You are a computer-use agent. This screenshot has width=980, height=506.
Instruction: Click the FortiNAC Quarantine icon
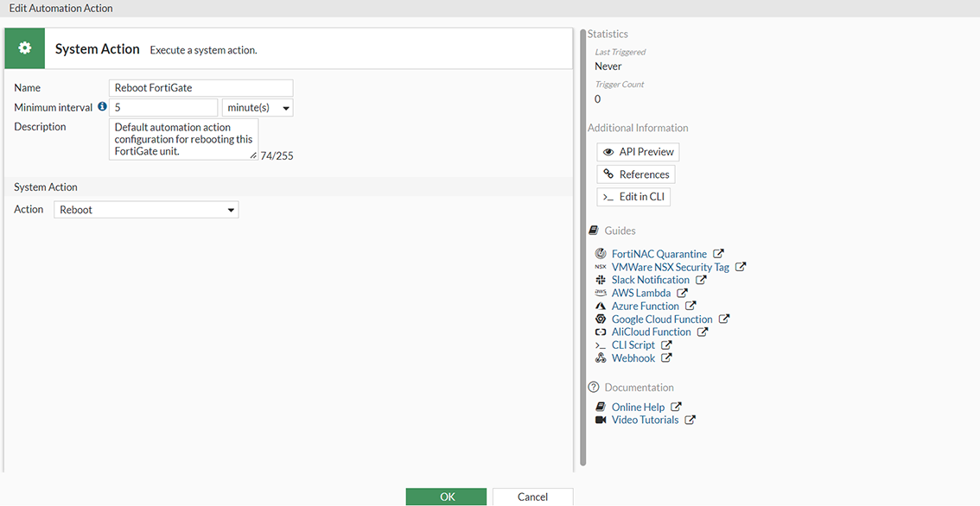[x=601, y=254]
